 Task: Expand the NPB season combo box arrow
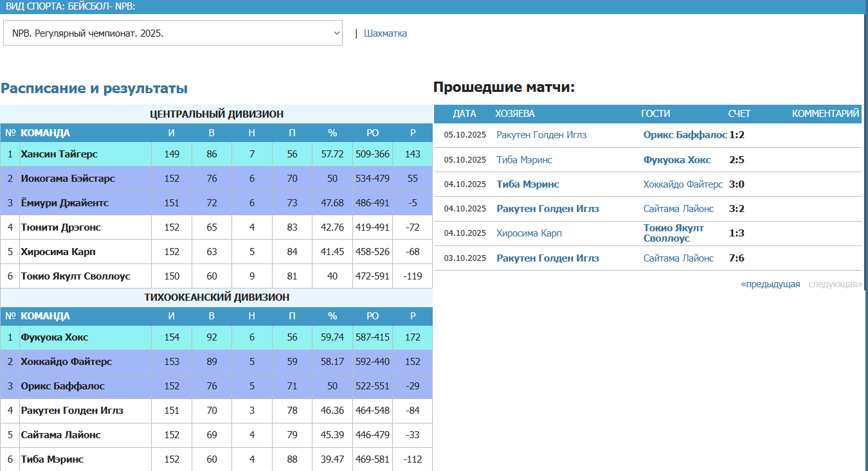[336, 33]
